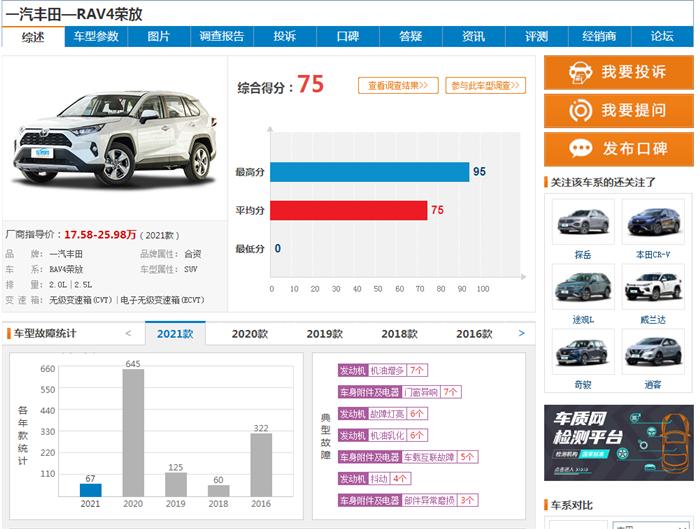This screenshot has height=529, width=700.
Task: Click the 发动机 故障灯亮 6个 fault tag
Action: pos(383,414)
